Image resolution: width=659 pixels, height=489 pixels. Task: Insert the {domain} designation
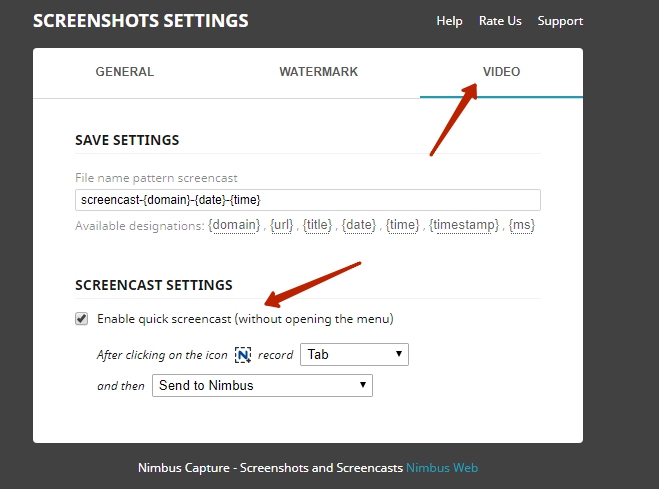click(x=234, y=225)
